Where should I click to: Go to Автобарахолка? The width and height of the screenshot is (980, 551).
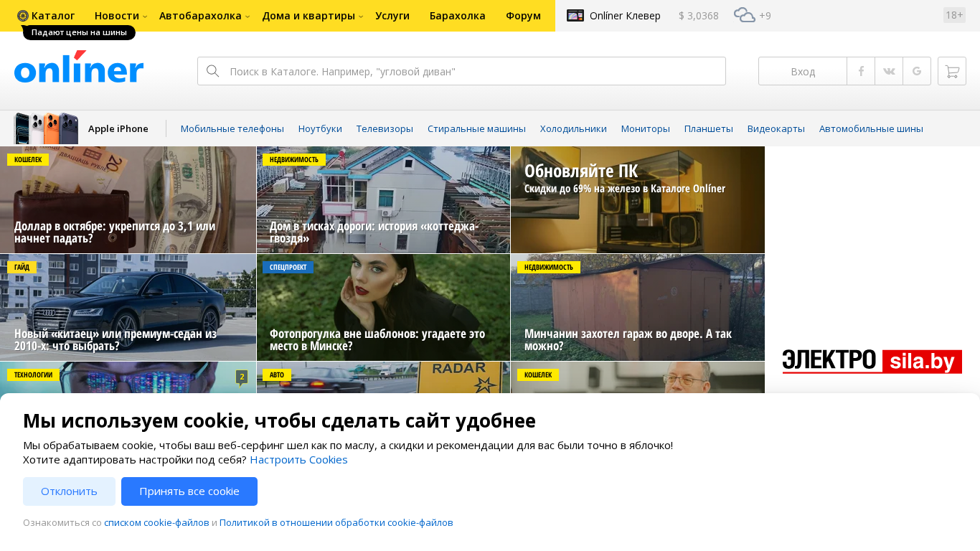click(x=200, y=15)
